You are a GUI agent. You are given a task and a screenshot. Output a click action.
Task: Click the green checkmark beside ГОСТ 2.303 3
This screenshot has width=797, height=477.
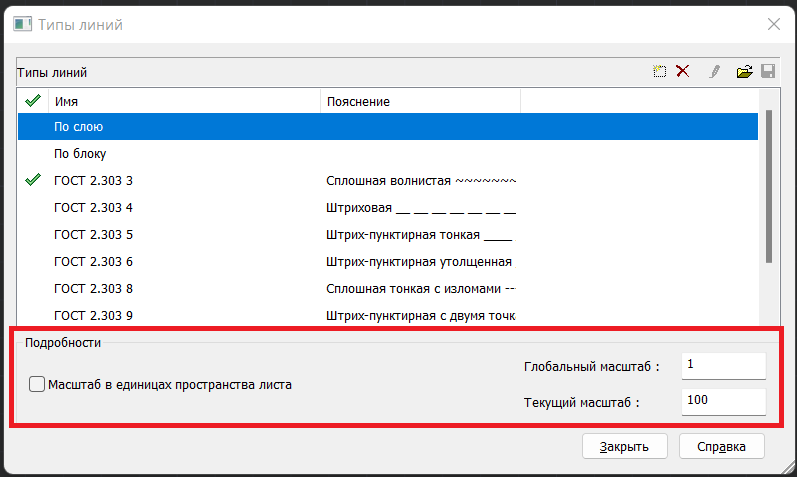point(32,180)
